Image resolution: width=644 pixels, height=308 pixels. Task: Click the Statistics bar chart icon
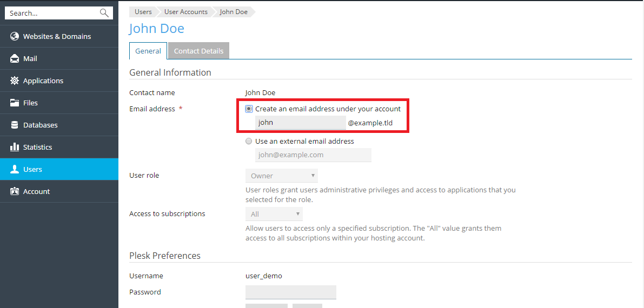[x=15, y=147]
